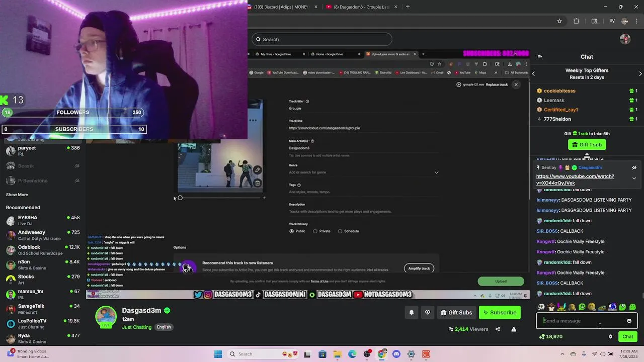Open LosPollosTV recommended channel

point(43,323)
